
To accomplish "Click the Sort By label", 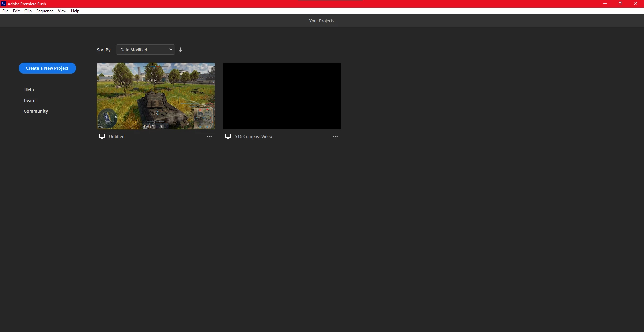I will coord(104,50).
